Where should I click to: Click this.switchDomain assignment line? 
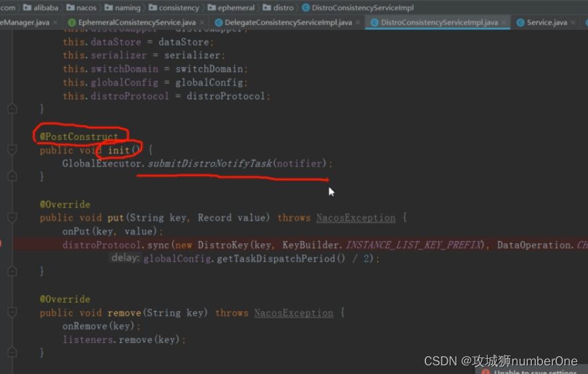[155, 69]
